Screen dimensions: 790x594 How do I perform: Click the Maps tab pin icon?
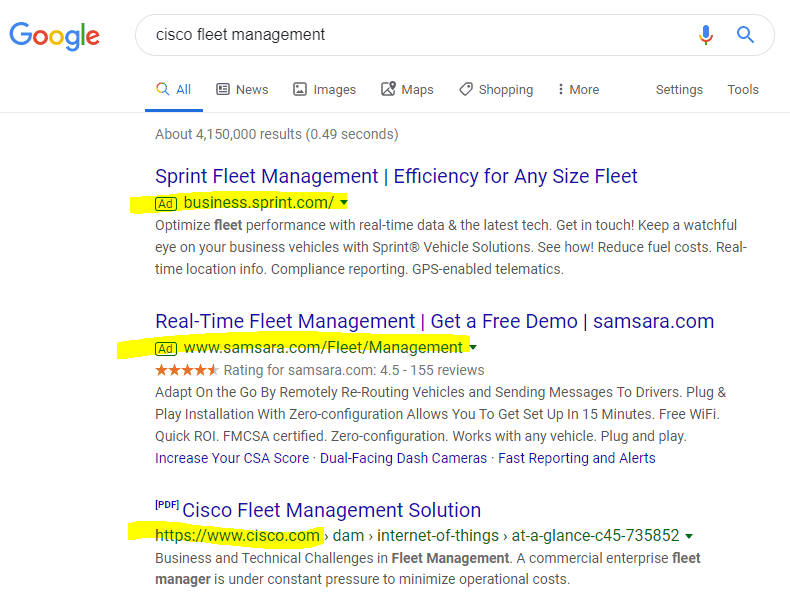pos(388,89)
